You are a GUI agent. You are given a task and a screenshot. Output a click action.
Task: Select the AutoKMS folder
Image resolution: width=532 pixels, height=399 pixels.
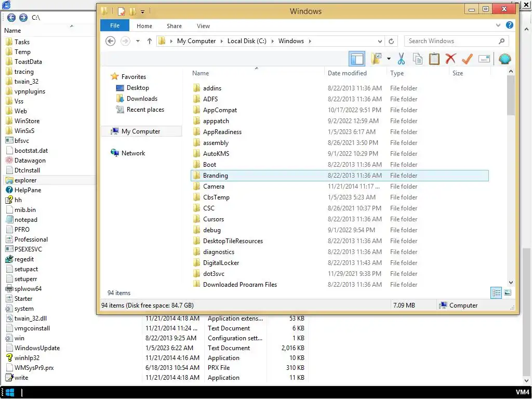click(216, 154)
